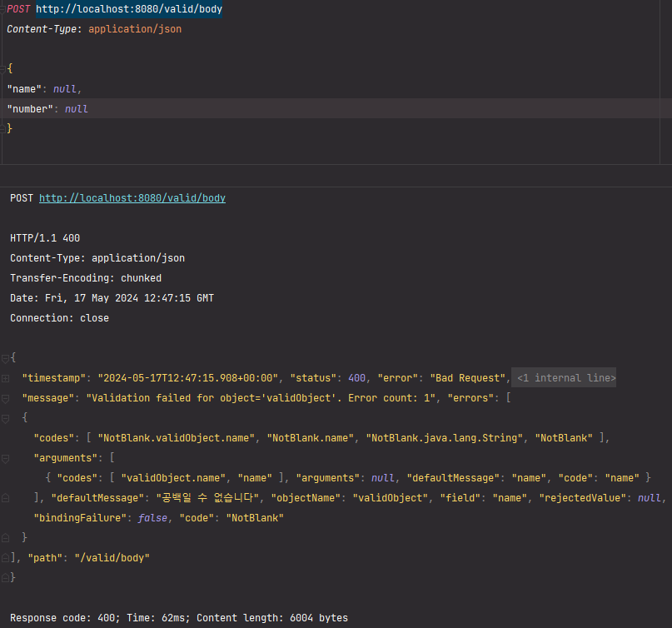The width and height of the screenshot is (672, 628).
Task: Collapse the request body opening brace fold
Action: click(x=3, y=68)
